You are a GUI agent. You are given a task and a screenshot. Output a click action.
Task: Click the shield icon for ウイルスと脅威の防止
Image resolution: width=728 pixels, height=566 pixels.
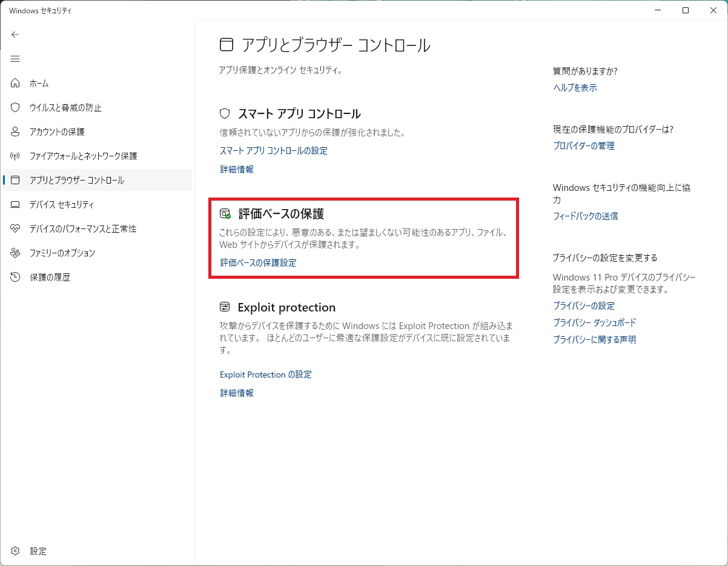coord(16,107)
